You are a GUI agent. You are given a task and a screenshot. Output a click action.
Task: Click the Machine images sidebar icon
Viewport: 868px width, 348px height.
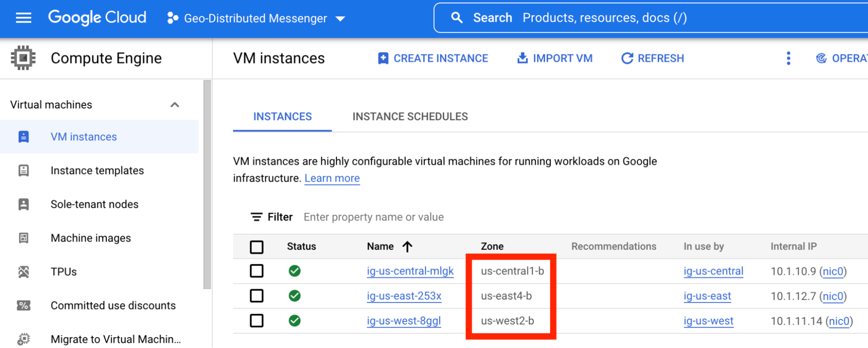point(24,238)
